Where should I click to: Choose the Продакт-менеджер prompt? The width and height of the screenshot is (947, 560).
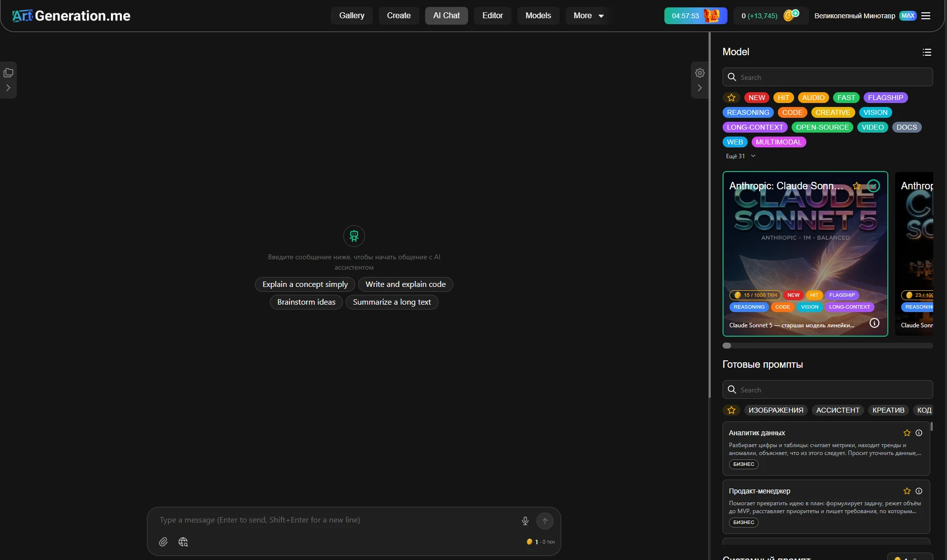826,507
